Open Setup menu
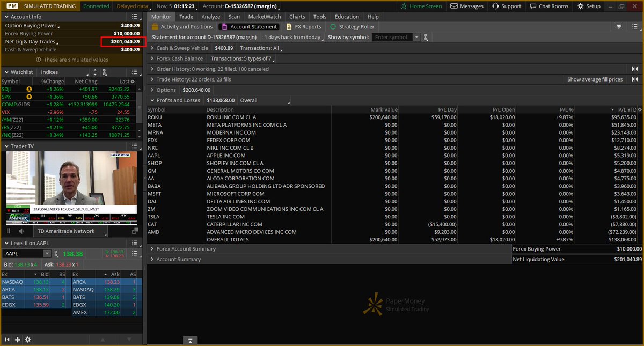 tap(589, 6)
